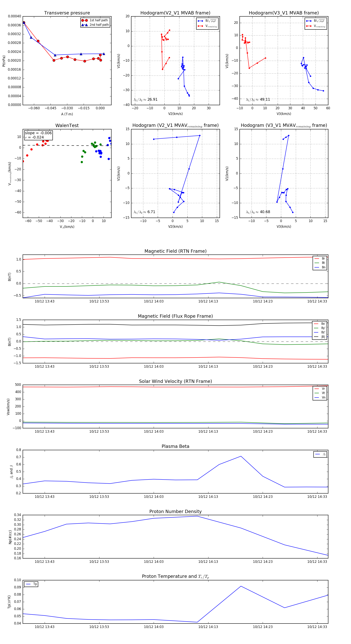
Task: Click 'Hodogram (V3_V1 MVAV remaining frame)' title
Action: pyautogui.click(x=284, y=125)
